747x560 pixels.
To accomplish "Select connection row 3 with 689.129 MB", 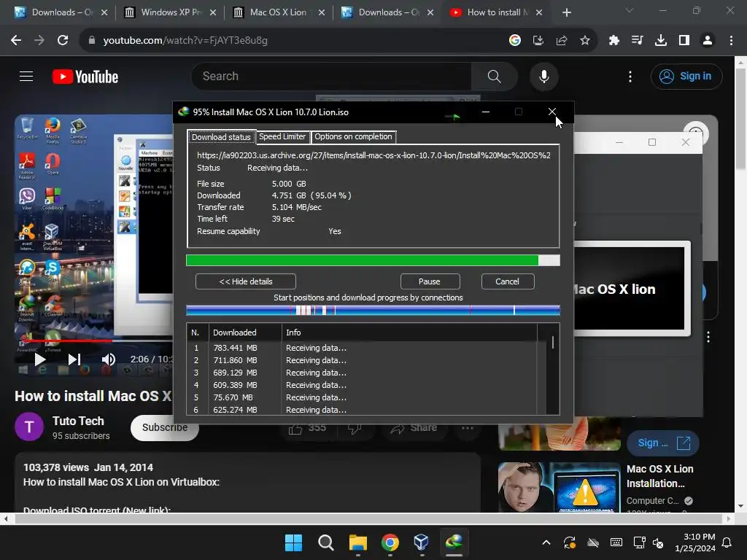I will (362, 373).
